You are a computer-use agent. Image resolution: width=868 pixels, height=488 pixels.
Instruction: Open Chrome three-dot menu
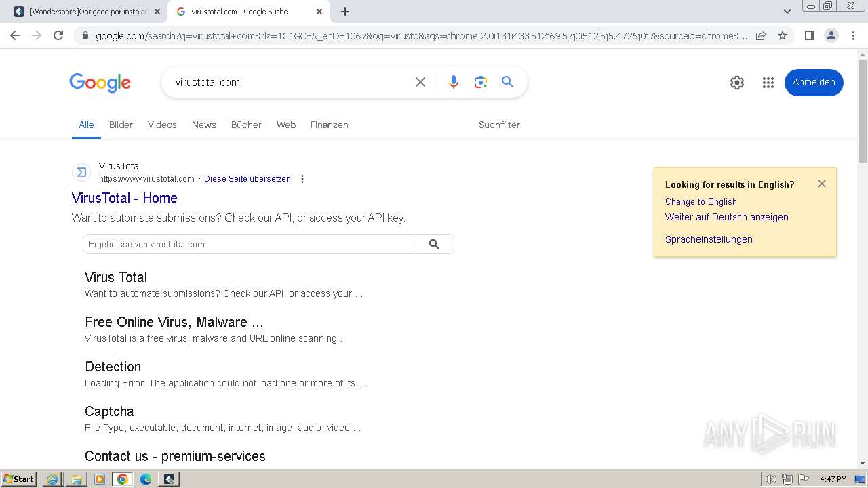coord(854,35)
